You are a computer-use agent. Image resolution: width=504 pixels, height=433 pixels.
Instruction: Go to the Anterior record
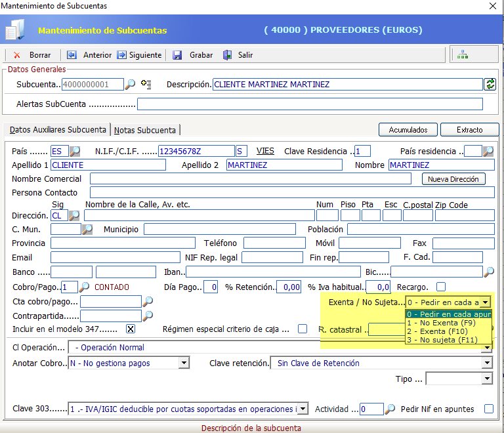pyautogui.click(x=72, y=55)
